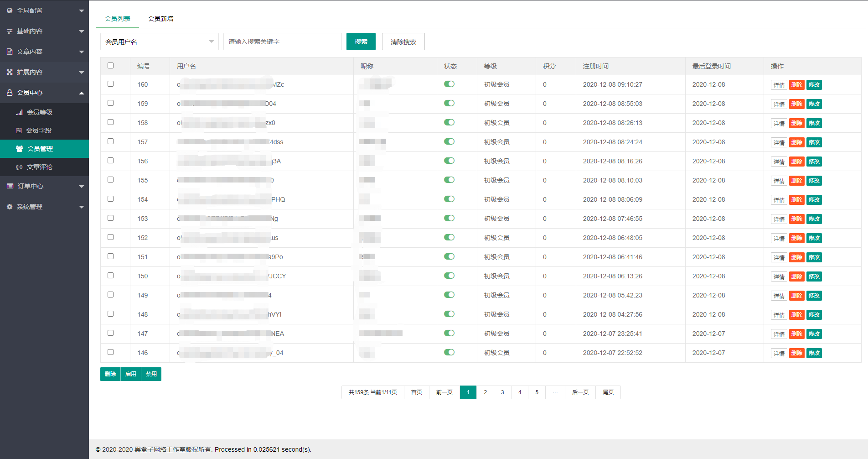Expand the 扩展内容 menu arrow
Screen dimensions: 868x459
82,72
